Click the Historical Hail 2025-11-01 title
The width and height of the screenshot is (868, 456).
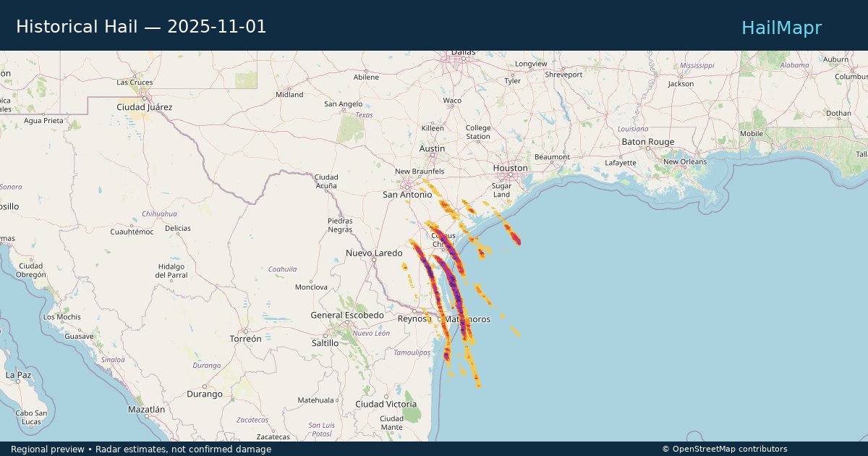pyautogui.click(x=141, y=27)
